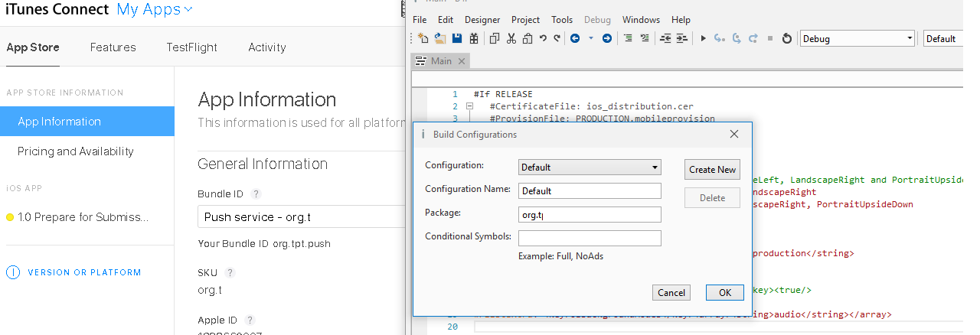Open the Project menu

tap(525, 20)
